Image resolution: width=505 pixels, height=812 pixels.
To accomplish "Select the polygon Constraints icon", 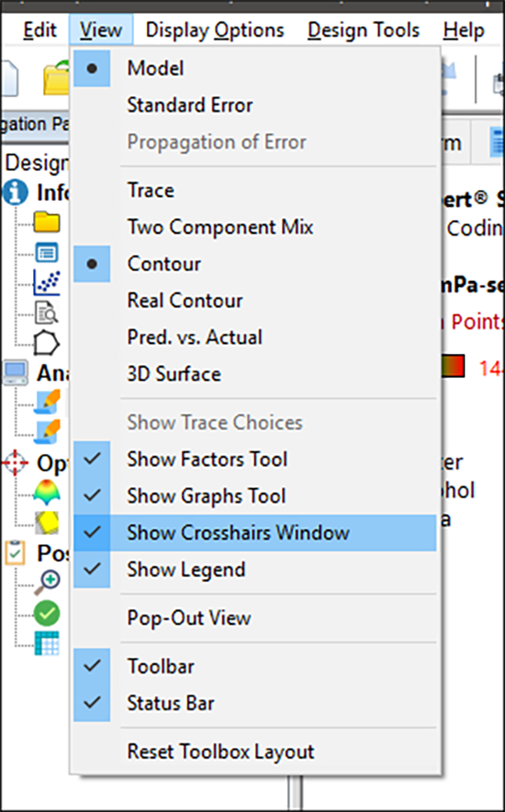I will pyautogui.click(x=47, y=343).
